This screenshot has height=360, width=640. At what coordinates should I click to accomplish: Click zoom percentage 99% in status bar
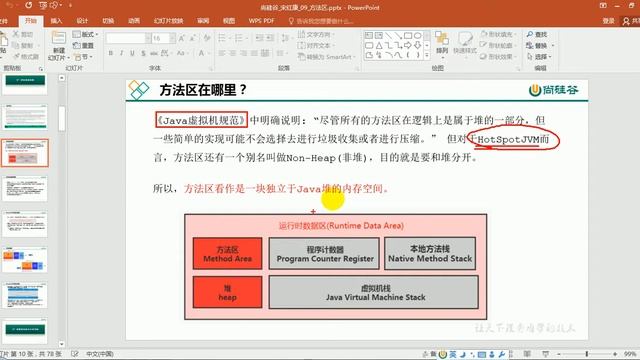pyautogui.click(x=629, y=354)
